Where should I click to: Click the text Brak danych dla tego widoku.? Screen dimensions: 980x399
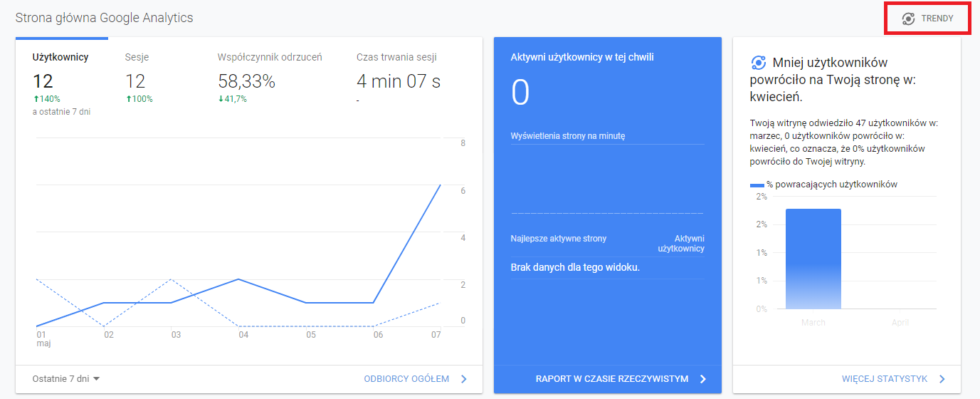click(x=575, y=268)
